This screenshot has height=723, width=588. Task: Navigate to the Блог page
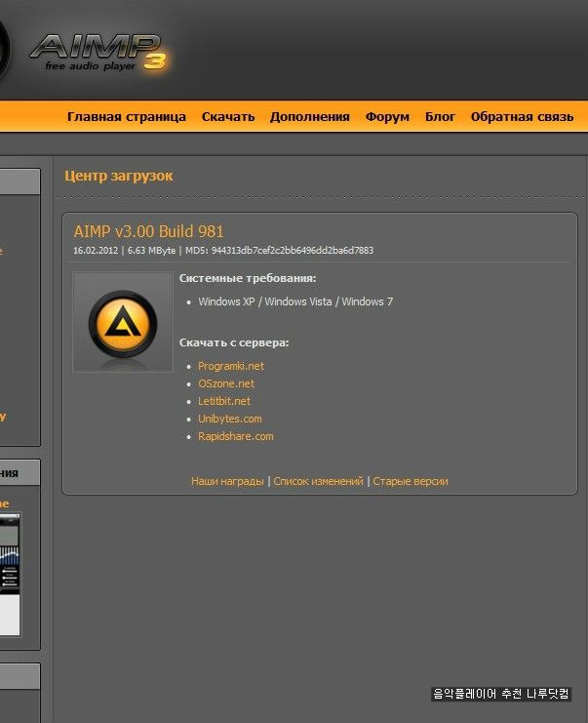point(440,117)
